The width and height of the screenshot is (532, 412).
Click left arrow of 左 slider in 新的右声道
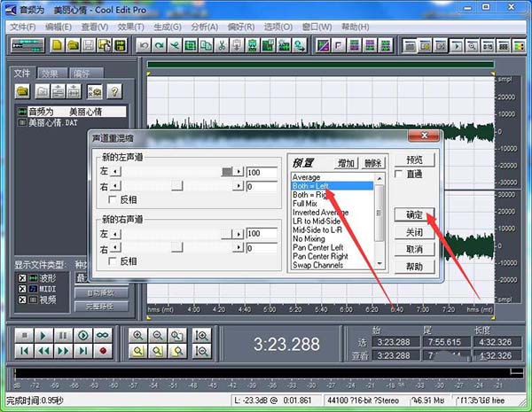click(x=115, y=234)
